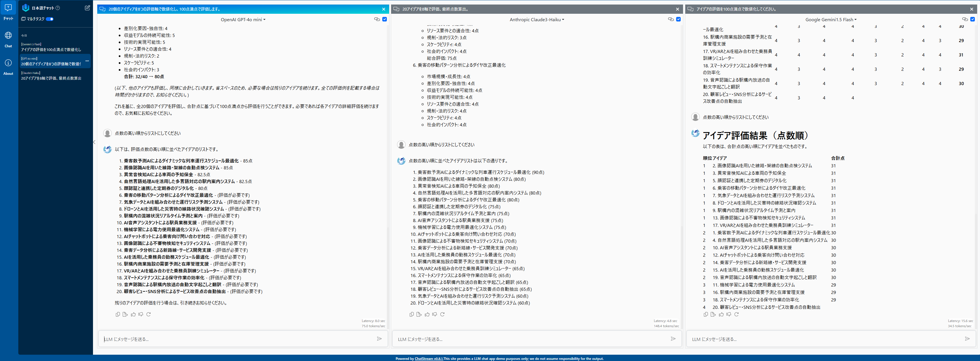
Task: Give thumbs up to GPT-4o mini response
Action: click(133, 315)
